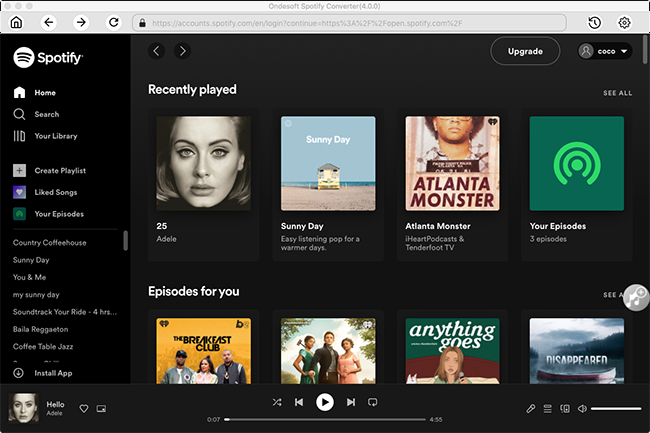Go back with Spotify's left chevron
The height and width of the screenshot is (433, 650).
(156, 51)
